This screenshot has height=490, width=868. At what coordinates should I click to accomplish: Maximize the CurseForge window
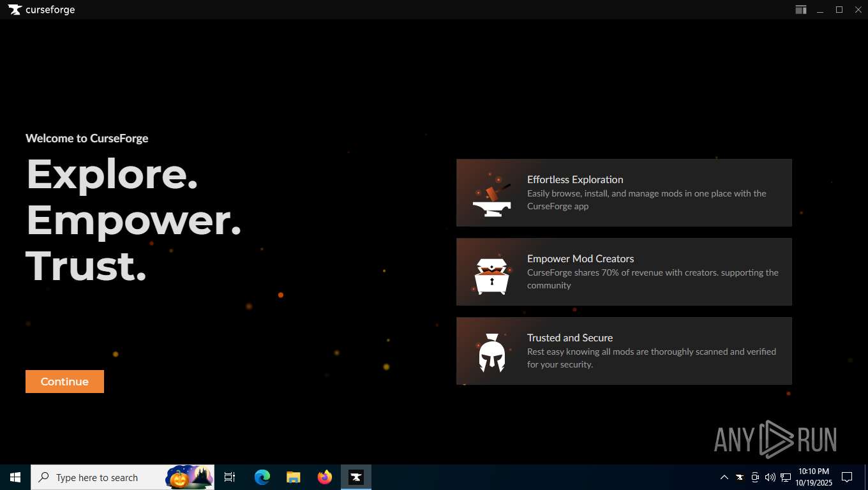click(x=839, y=10)
